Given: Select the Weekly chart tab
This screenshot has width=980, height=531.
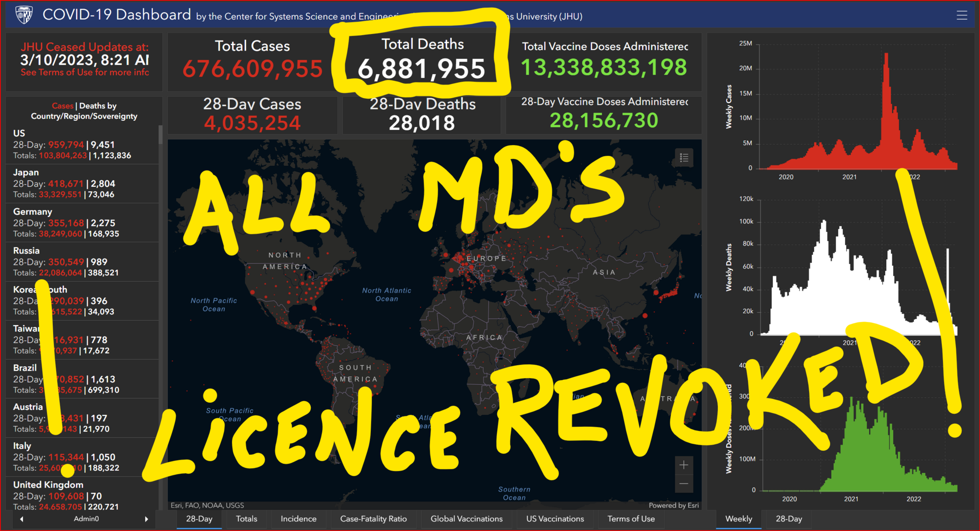Looking at the screenshot, I should click(x=738, y=519).
